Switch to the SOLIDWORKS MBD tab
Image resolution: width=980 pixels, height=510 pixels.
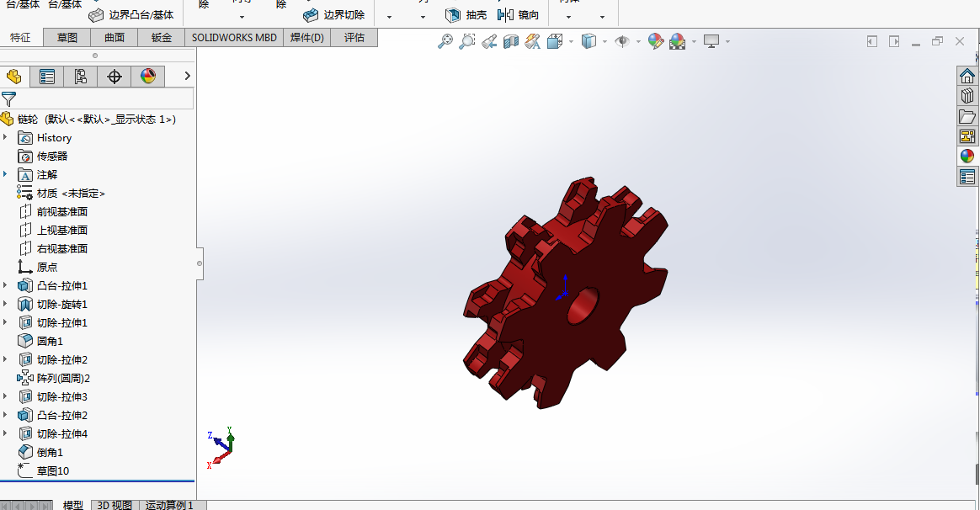coord(234,38)
